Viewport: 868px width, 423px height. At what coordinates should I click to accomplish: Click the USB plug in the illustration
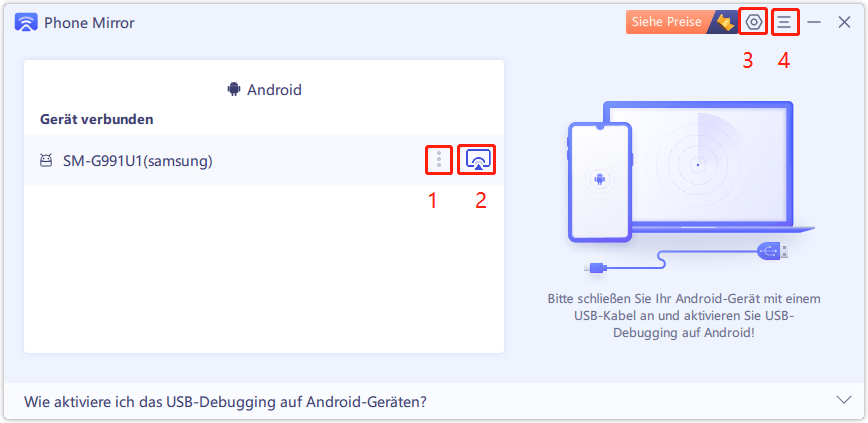click(772, 251)
